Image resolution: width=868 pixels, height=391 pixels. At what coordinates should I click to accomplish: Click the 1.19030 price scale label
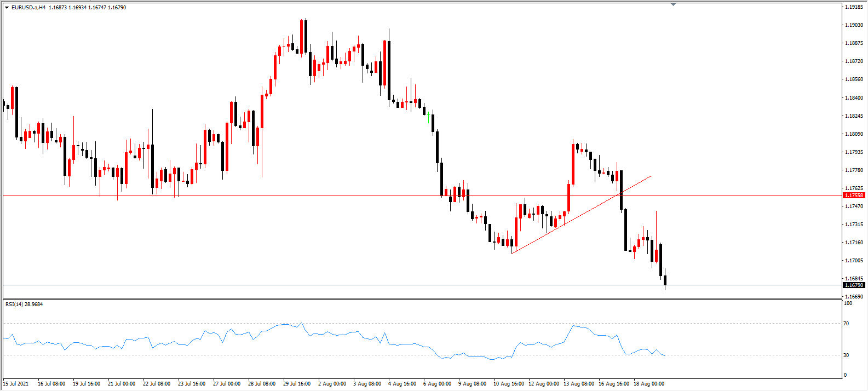854,25
